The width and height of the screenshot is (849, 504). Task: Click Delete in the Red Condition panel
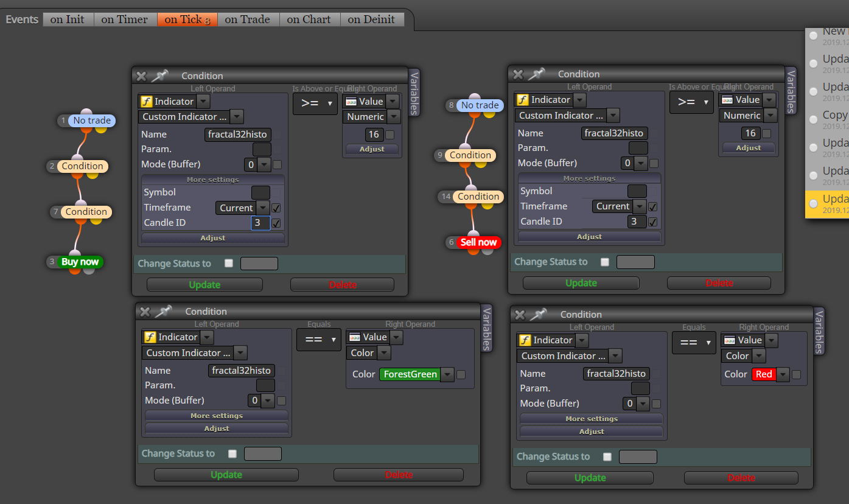pyautogui.click(x=741, y=478)
